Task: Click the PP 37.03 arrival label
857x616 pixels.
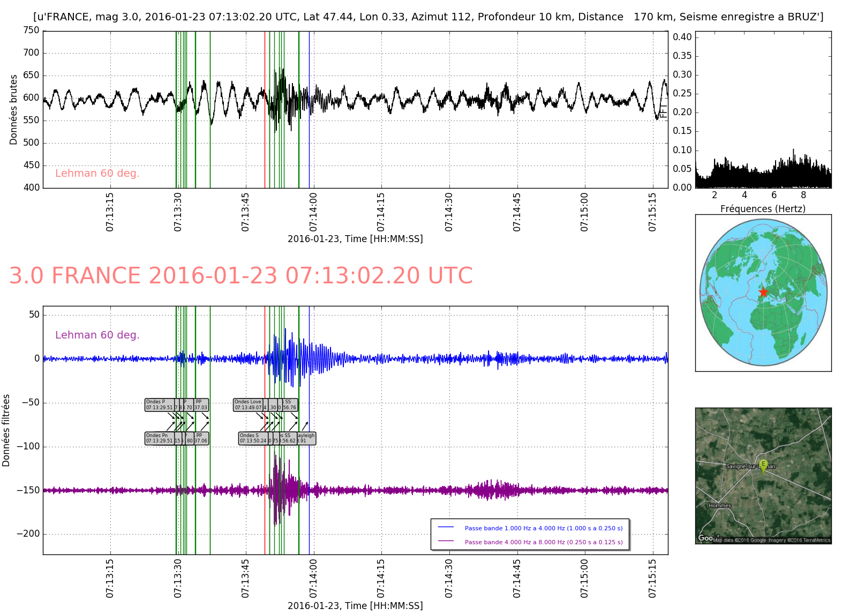Action: 201,405
